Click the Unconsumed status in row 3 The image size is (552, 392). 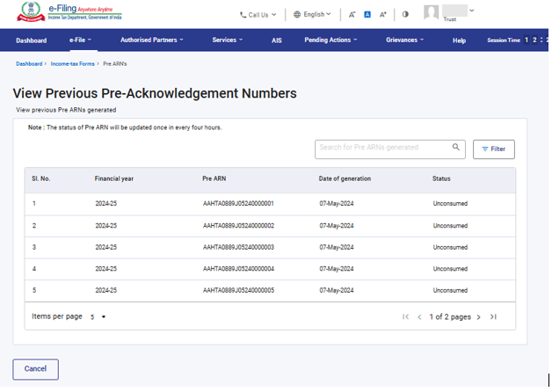pos(450,247)
